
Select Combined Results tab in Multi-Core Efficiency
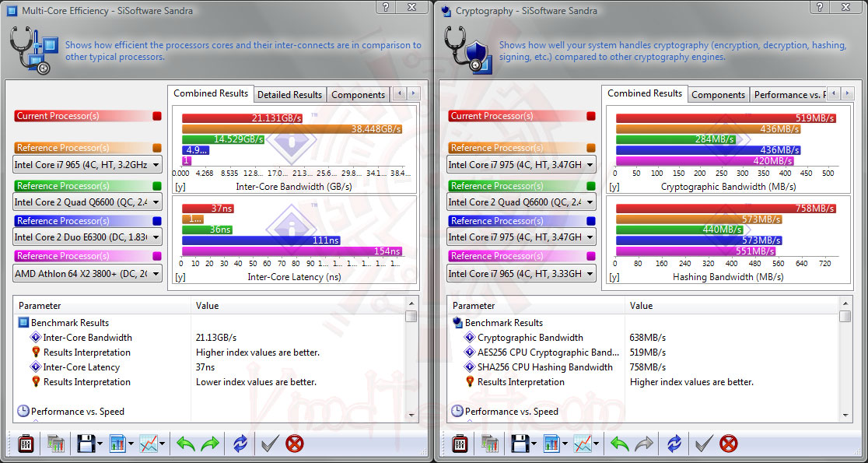click(x=211, y=93)
